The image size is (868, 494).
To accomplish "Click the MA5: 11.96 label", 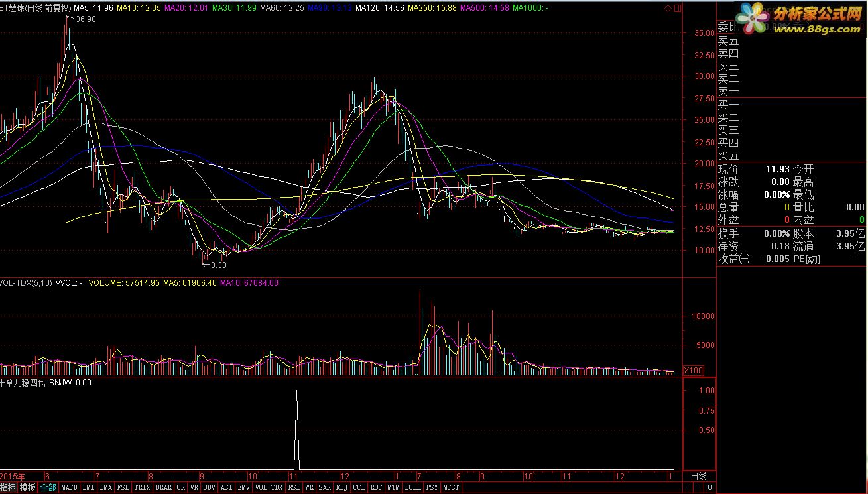I will (x=93, y=8).
